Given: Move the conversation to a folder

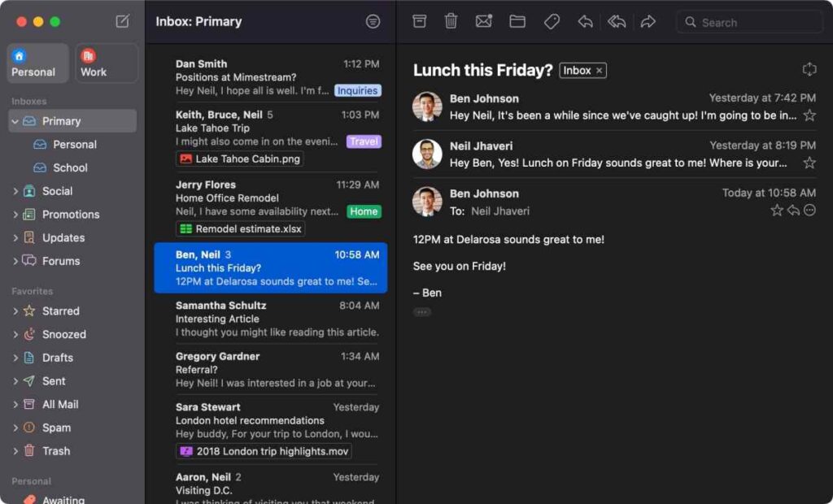Looking at the screenshot, I should pos(517,21).
